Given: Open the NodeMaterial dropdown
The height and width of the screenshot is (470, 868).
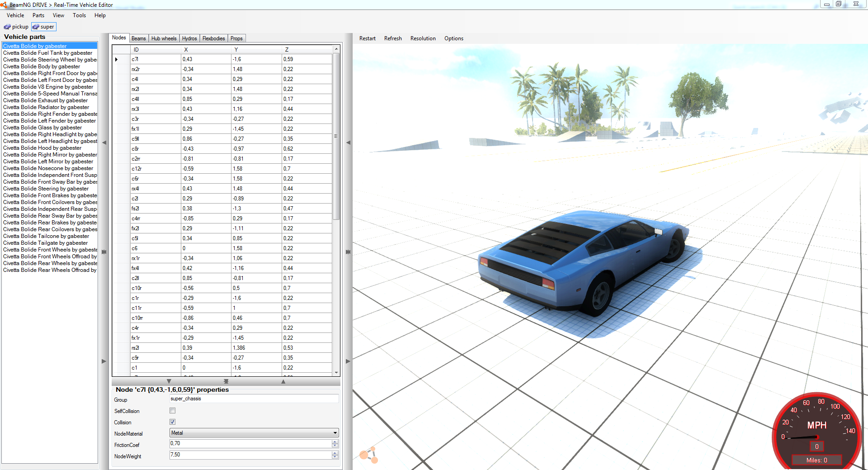Looking at the screenshot, I should click(x=254, y=433).
